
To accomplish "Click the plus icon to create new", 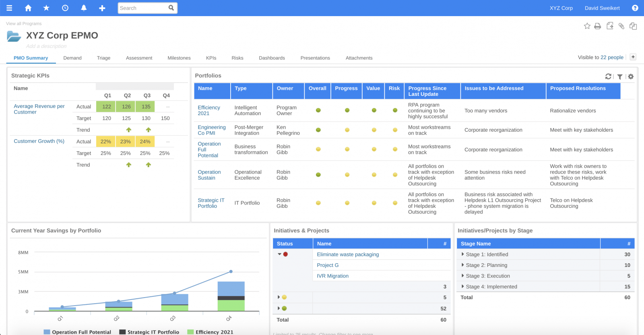I will tap(102, 8).
